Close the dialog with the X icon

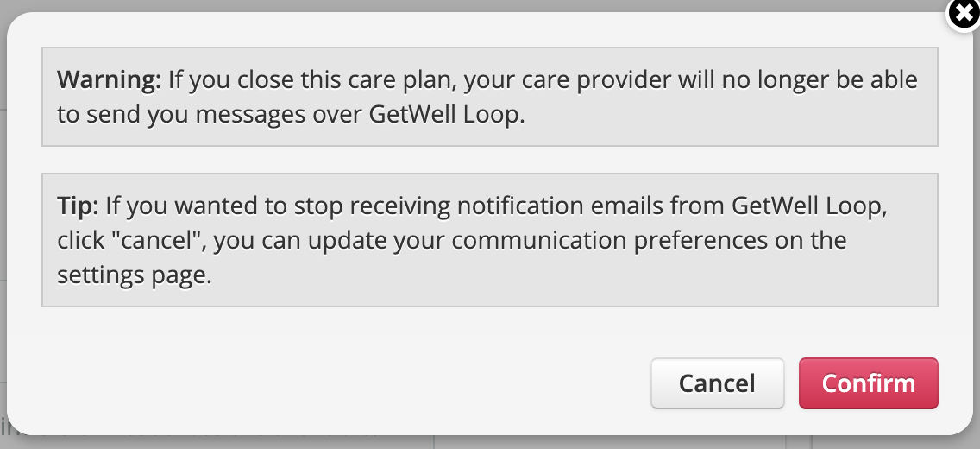tap(964, 15)
